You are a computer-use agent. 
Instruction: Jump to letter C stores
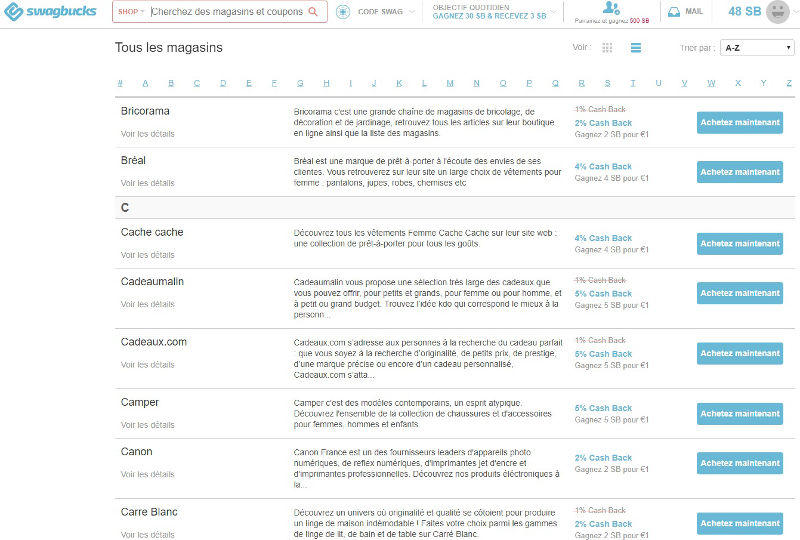point(197,83)
